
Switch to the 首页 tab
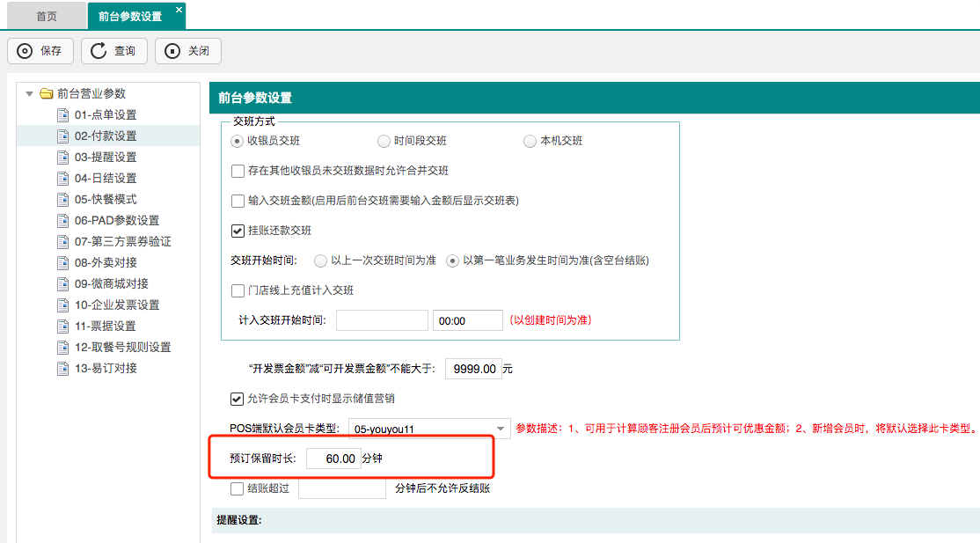pos(47,16)
